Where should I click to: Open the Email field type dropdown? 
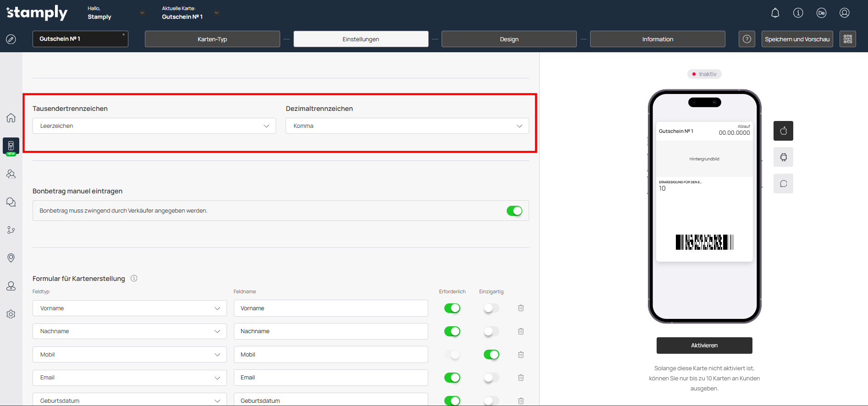click(130, 378)
